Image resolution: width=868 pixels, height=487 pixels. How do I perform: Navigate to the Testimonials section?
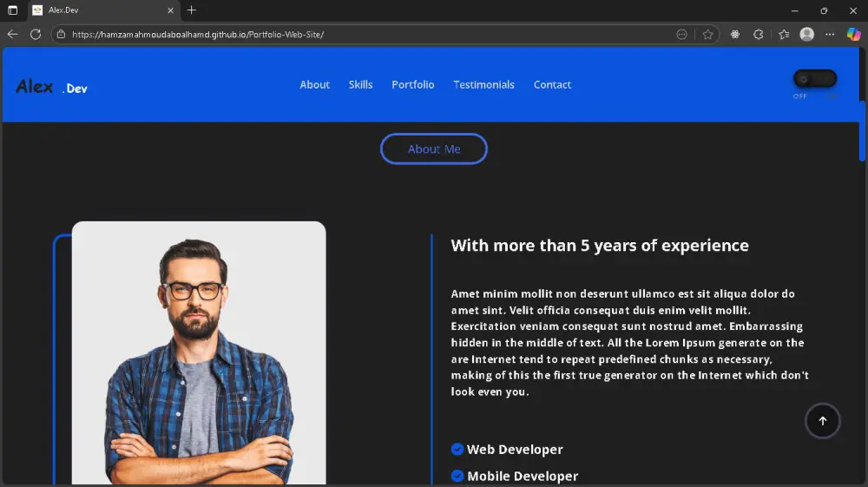483,85
